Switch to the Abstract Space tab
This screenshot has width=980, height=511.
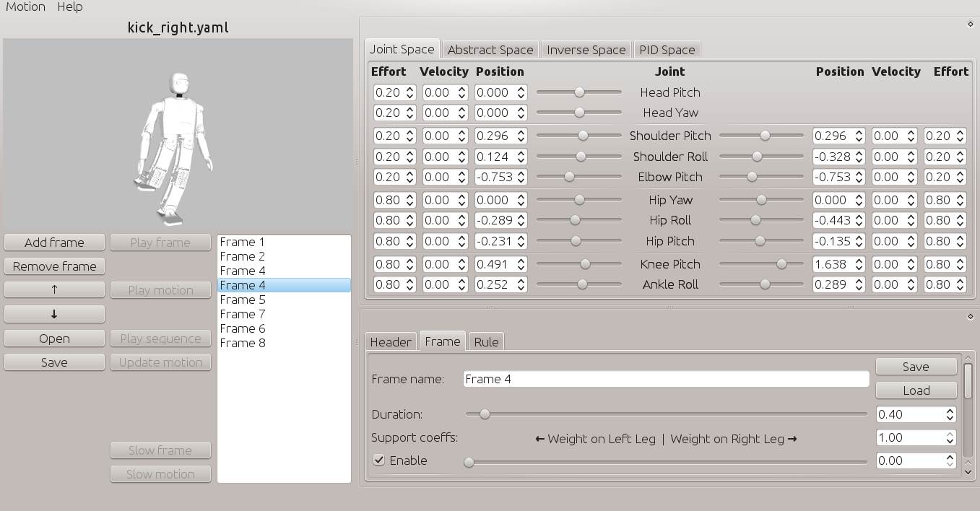click(x=490, y=50)
